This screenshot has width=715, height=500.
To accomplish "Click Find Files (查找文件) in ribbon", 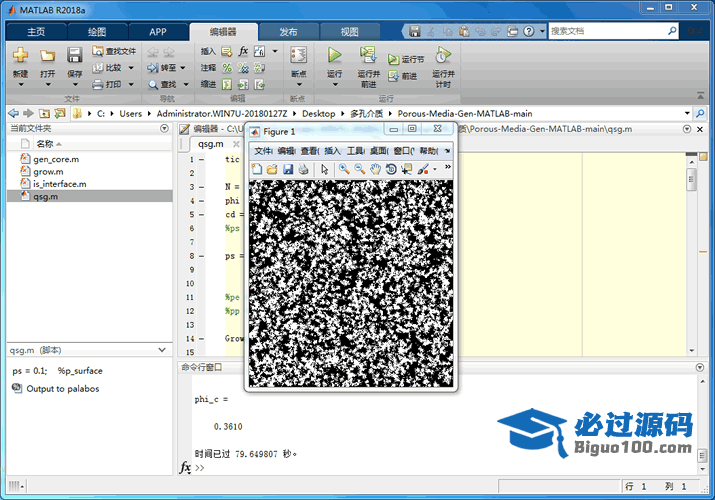I will click(114, 51).
